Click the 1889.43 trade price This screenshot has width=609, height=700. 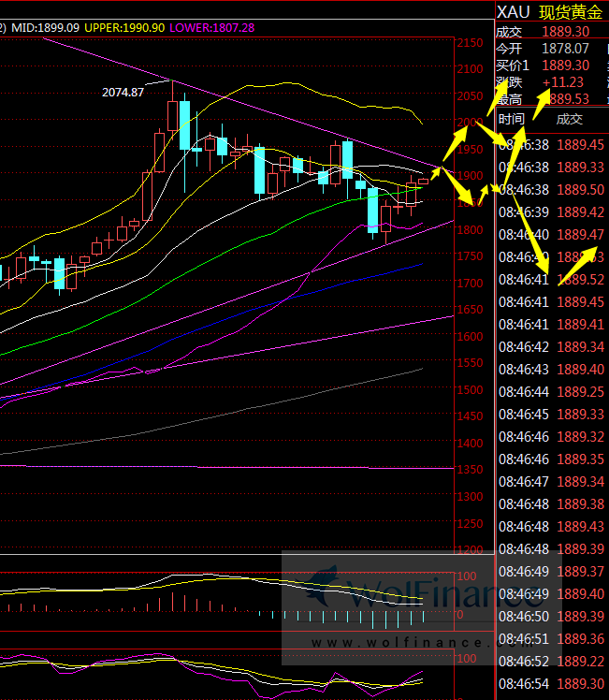pos(580,527)
